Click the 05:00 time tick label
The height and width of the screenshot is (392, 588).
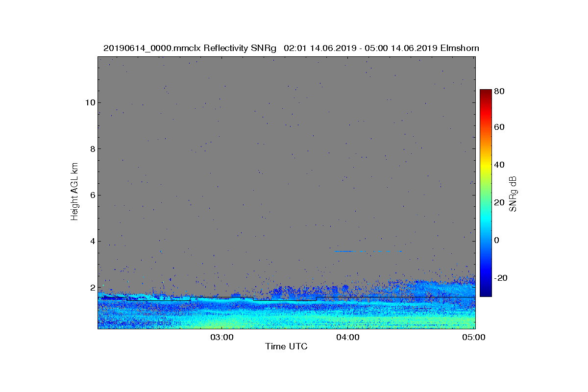click(474, 337)
